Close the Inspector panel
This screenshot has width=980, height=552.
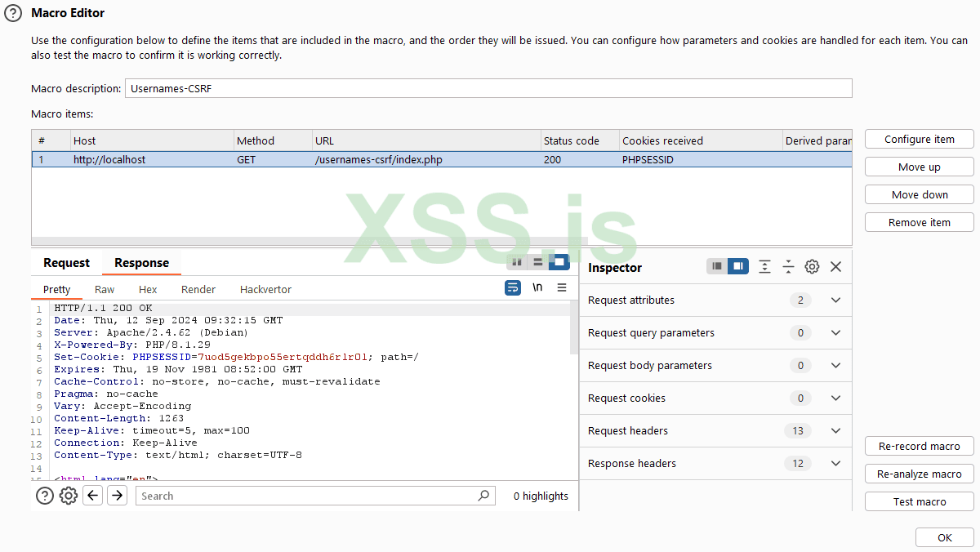(835, 266)
